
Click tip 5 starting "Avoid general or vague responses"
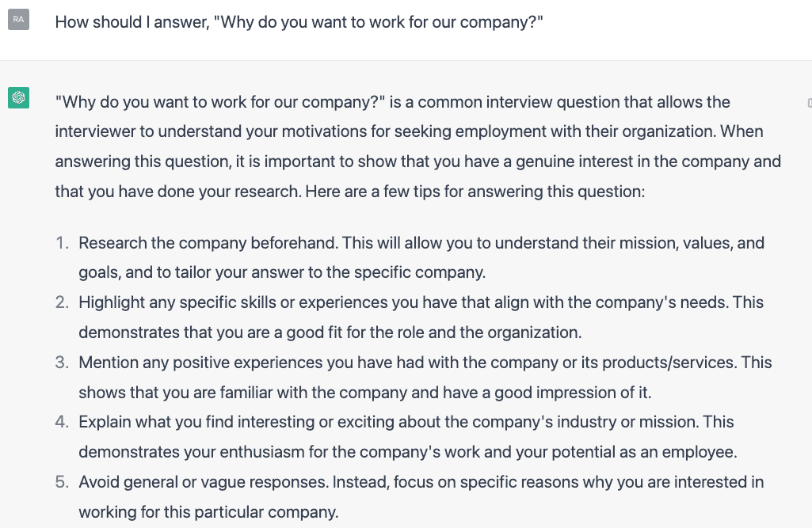[238, 482]
